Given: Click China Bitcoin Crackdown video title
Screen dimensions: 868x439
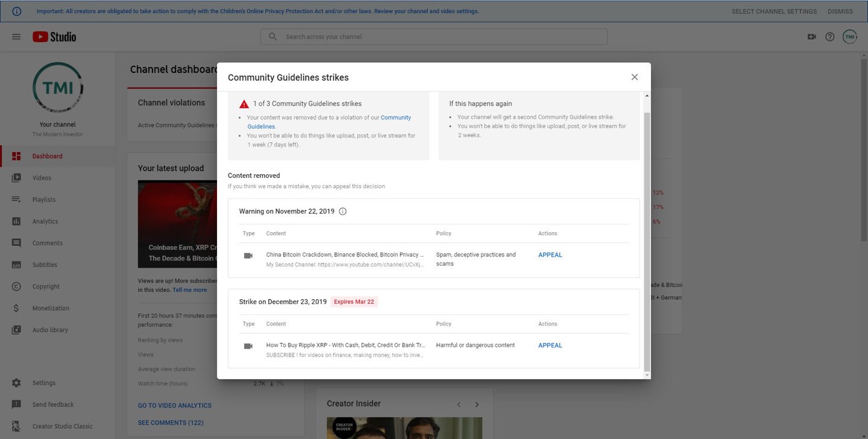Looking at the screenshot, I should coord(345,255).
